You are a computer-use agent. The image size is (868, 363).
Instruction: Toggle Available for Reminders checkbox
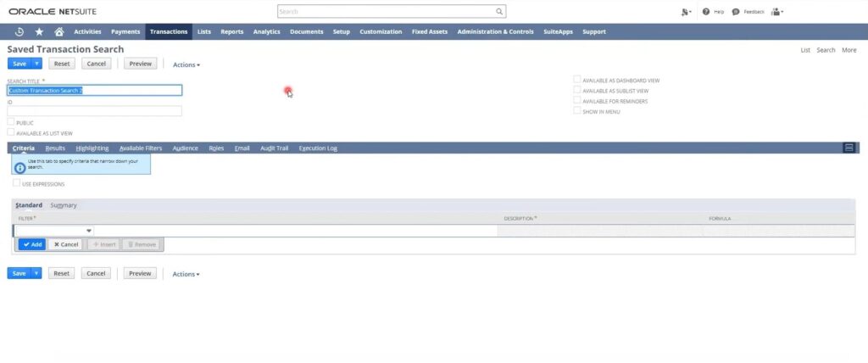[x=577, y=100]
